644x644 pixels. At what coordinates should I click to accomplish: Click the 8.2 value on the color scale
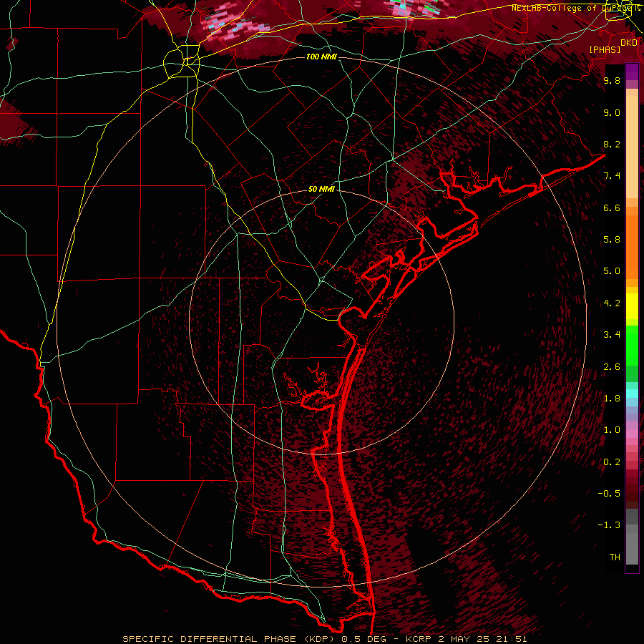(x=612, y=145)
